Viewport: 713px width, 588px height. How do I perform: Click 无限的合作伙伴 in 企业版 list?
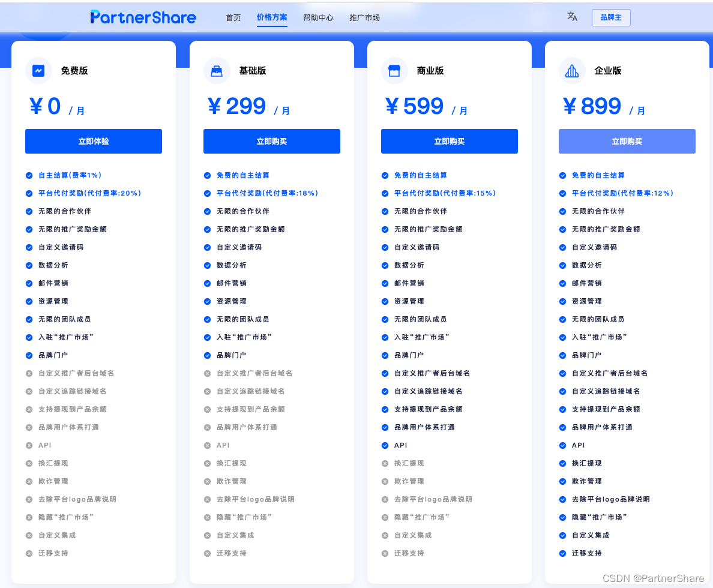598,211
